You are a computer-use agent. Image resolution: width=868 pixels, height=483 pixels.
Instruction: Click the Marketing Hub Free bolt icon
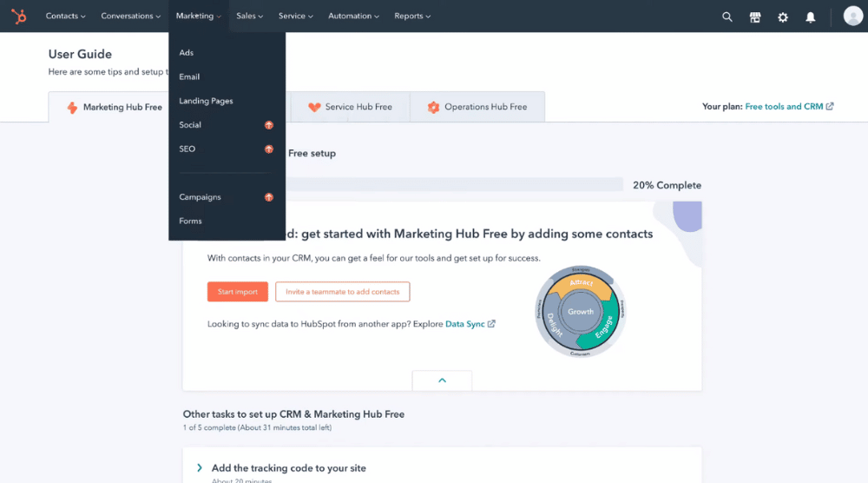coord(72,108)
